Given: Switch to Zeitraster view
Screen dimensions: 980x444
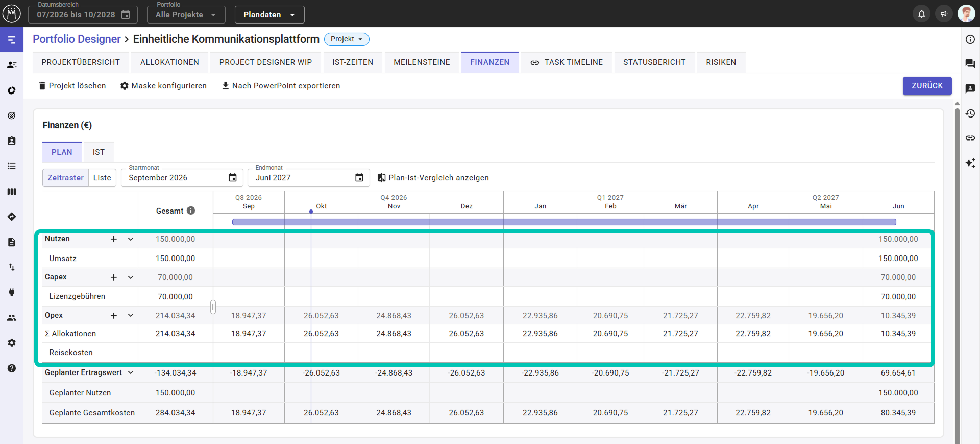Looking at the screenshot, I should pos(65,178).
